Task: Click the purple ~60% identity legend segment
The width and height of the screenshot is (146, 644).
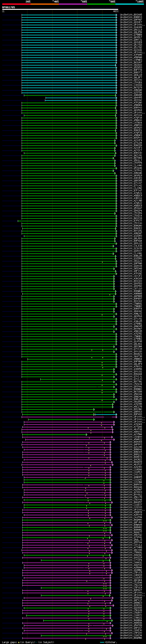Action: point(73,4)
